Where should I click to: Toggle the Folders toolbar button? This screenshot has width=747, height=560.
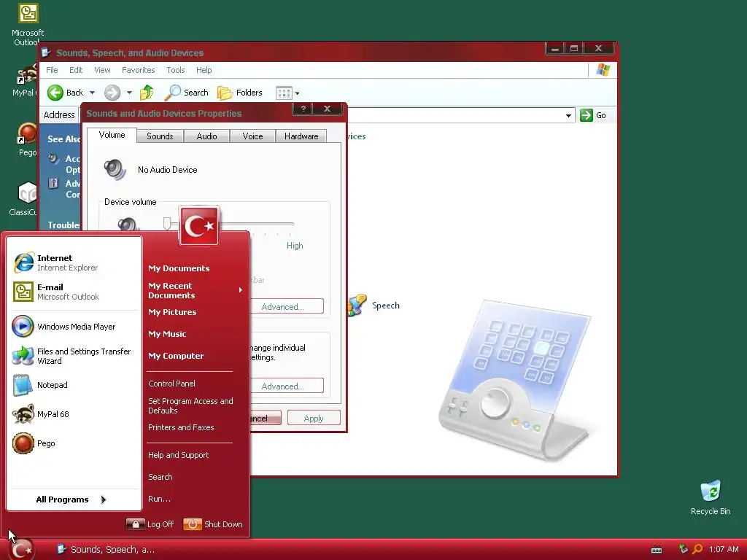(x=239, y=93)
